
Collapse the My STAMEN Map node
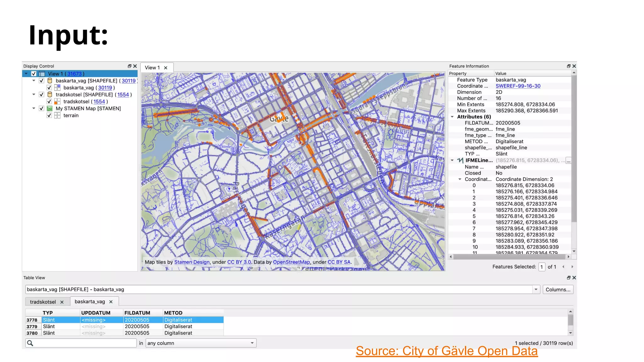click(x=34, y=108)
